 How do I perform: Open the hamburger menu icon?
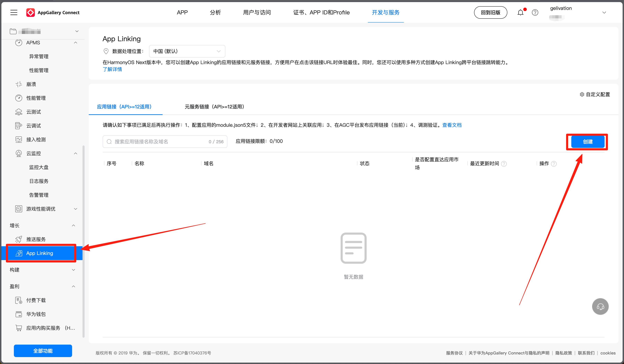pos(14,12)
